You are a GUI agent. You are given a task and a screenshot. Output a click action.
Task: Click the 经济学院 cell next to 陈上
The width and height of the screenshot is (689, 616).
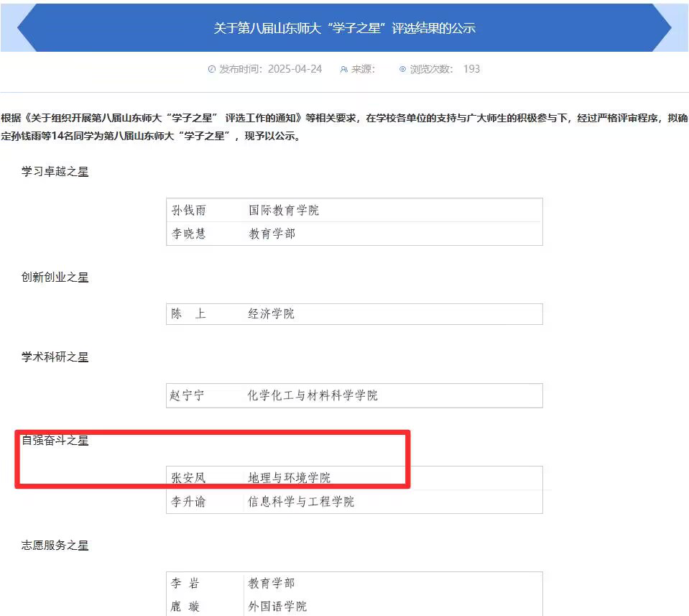click(x=272, y=314)
